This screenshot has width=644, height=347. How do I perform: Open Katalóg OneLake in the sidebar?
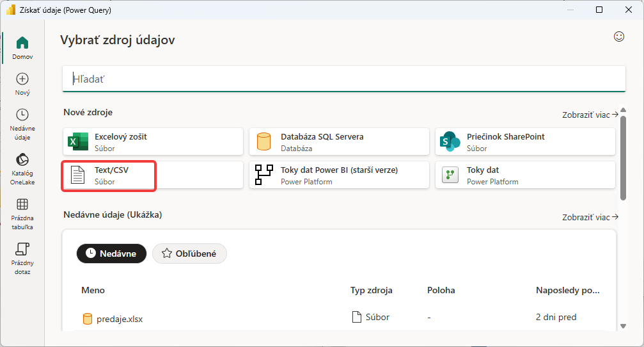22,169
